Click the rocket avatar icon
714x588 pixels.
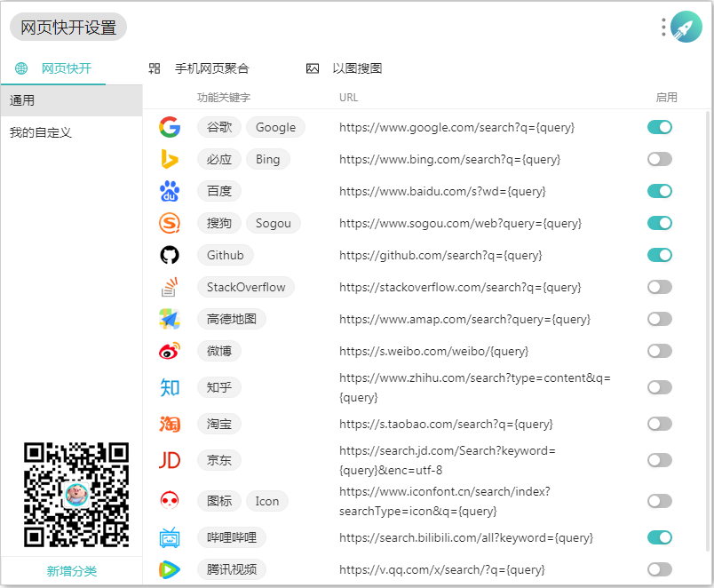(686, 27)
